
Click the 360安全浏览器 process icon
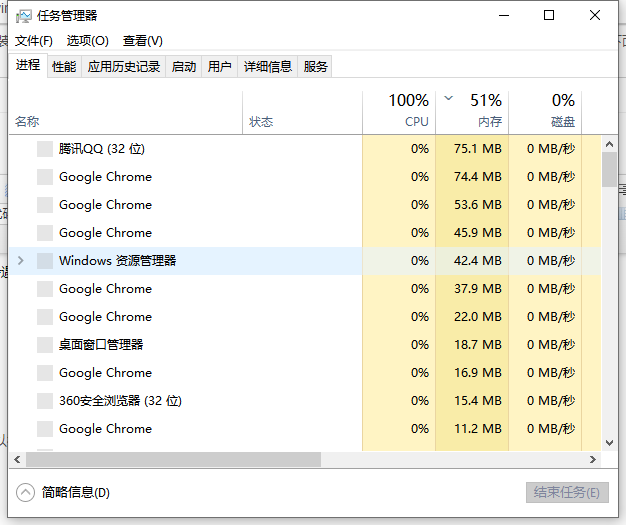44,401
